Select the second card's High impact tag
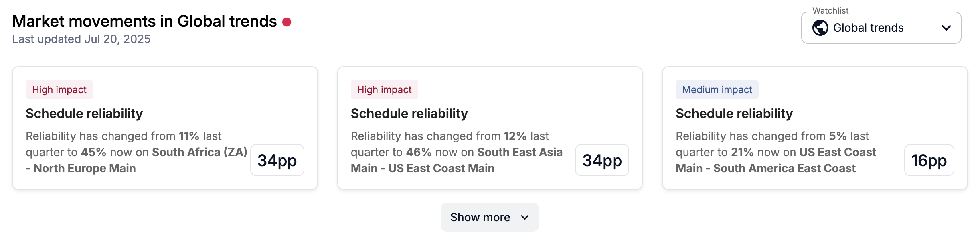Viewport: 980px width, 244px height. (385, 89)
